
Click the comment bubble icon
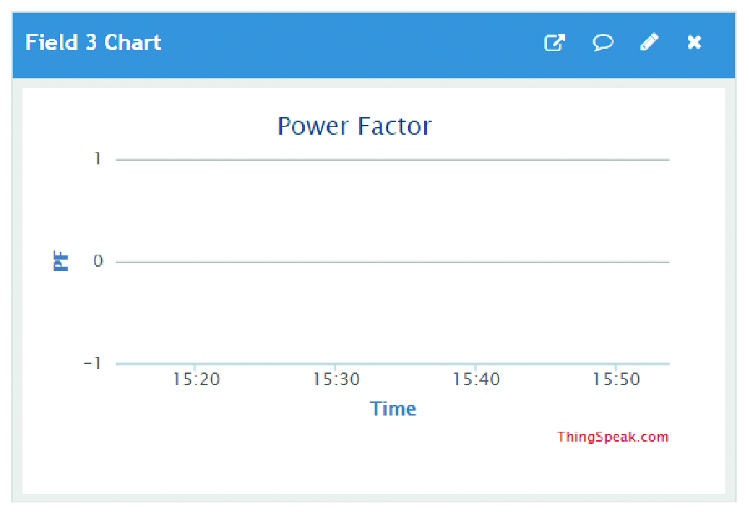[x=602, y=43]
